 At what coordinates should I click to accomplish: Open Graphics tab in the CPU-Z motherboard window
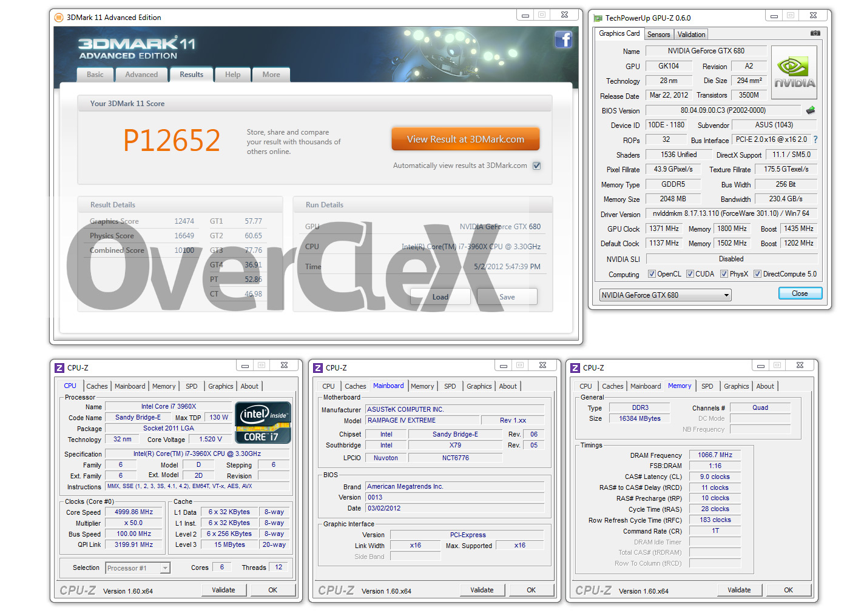479,386
